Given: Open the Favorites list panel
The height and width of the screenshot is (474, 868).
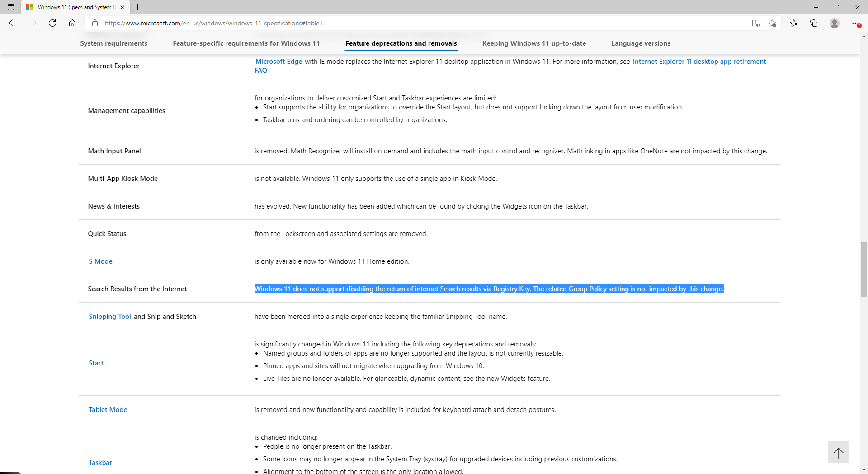Looking at the screenshot, I should [794, 23].
